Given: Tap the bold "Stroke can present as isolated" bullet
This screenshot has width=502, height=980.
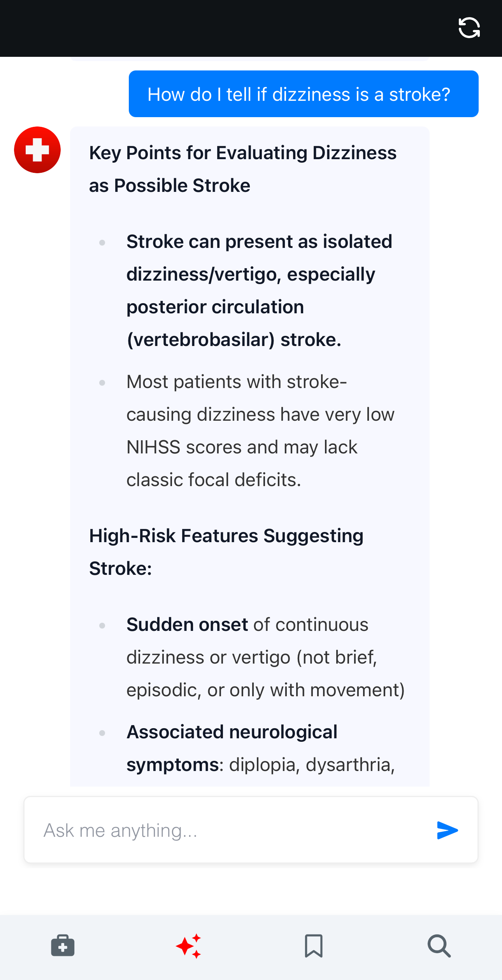Looking at the screenshot, I should (259, 242).
